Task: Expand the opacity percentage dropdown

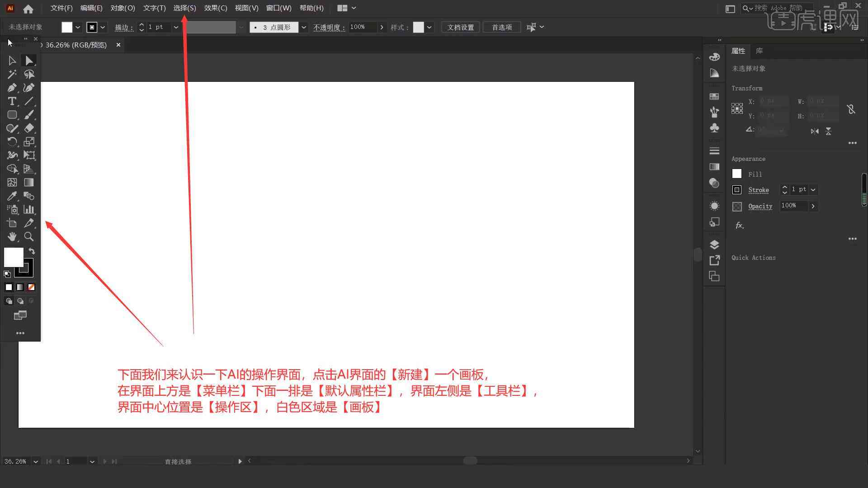Action: pyautogui.click(x=382, y=28)
